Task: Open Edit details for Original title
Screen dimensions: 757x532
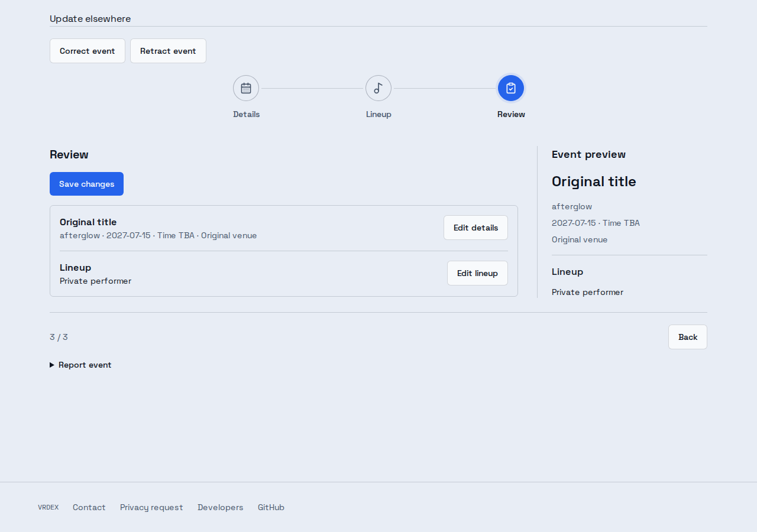Action: point(475,228)
